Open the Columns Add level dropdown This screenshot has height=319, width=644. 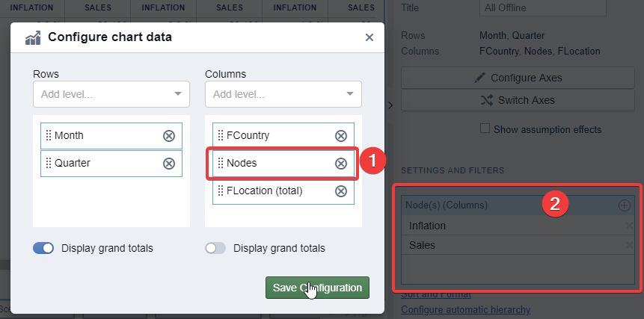(283, 94)
